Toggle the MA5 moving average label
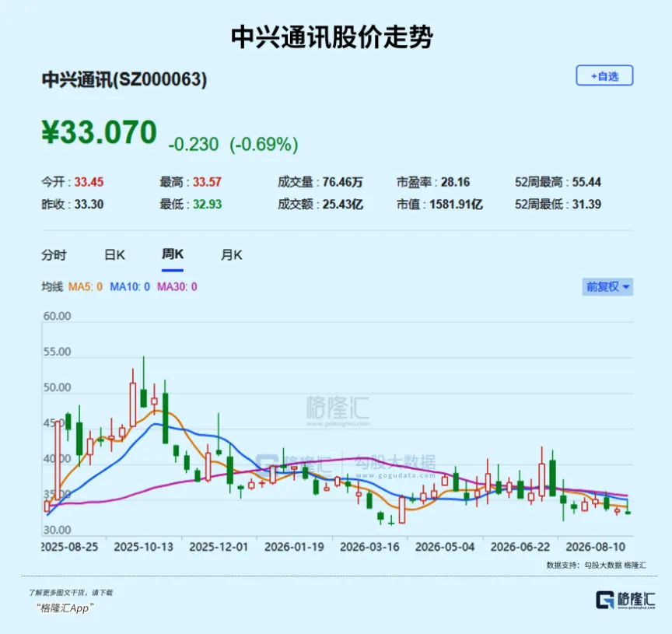 (x=86, y=287)
